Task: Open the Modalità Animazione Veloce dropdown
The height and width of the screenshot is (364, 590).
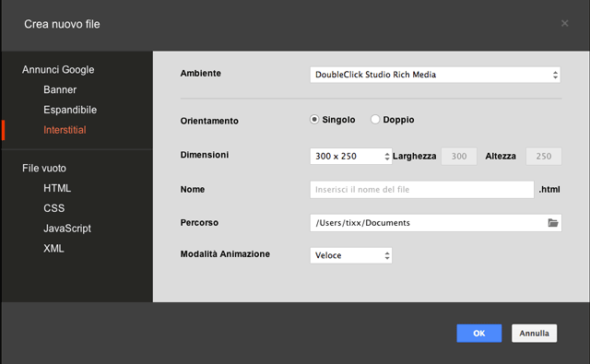Action: [351, 255]
